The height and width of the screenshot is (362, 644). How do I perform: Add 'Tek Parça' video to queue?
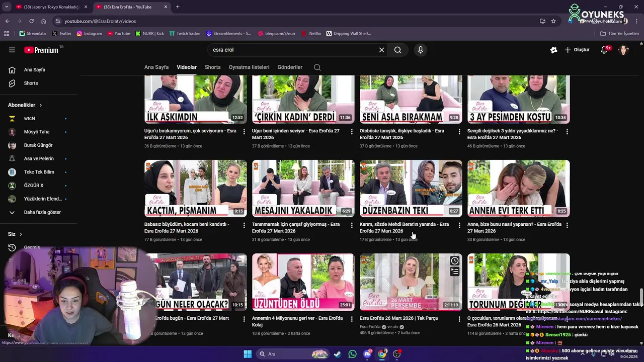(454, 272)
